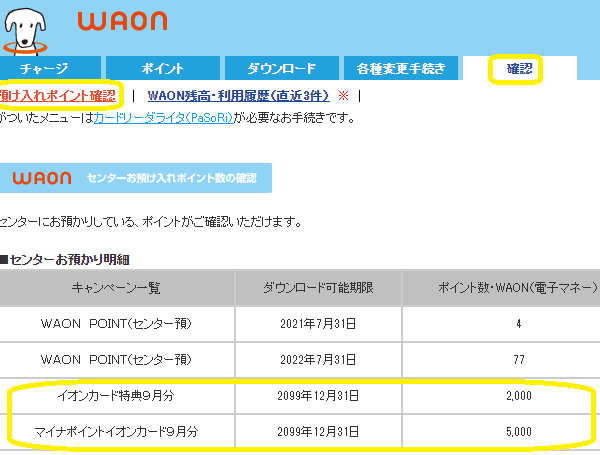Viewport: 600px width, 455px height.
Task: Click the point value 4
Action: tap(518, 324)
